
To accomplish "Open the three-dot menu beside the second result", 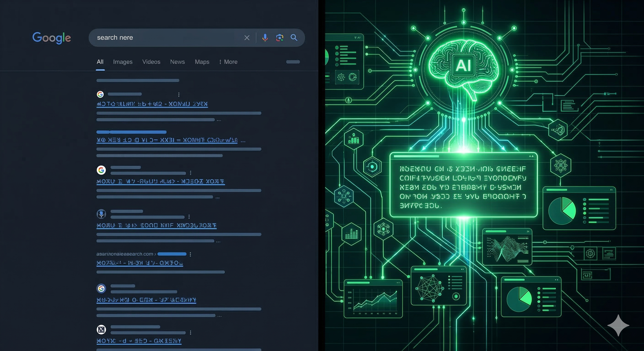I will click(191, 173).
